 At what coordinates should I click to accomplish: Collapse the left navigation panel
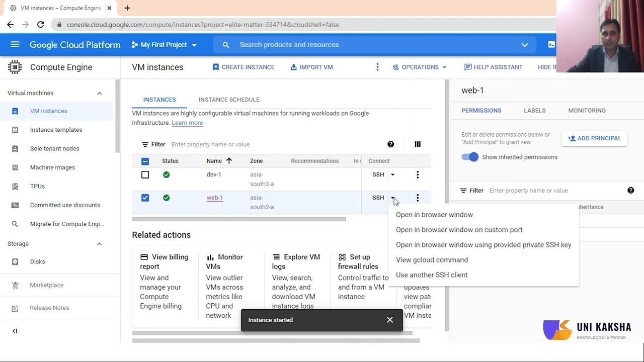tap(15, 331)
